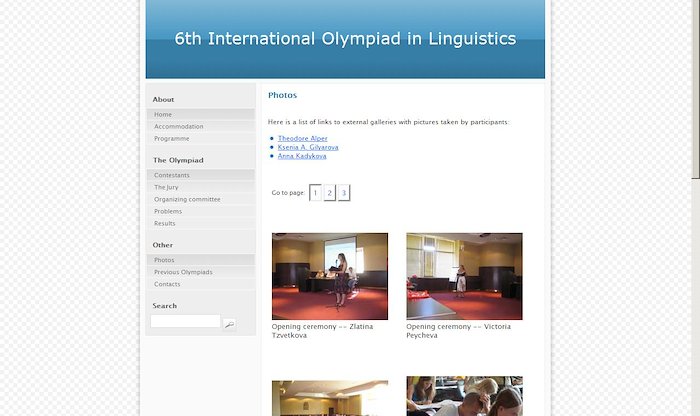Screen dimensions: 700x416
Task: Open the Organizing committee page
Action: [201, 199]
